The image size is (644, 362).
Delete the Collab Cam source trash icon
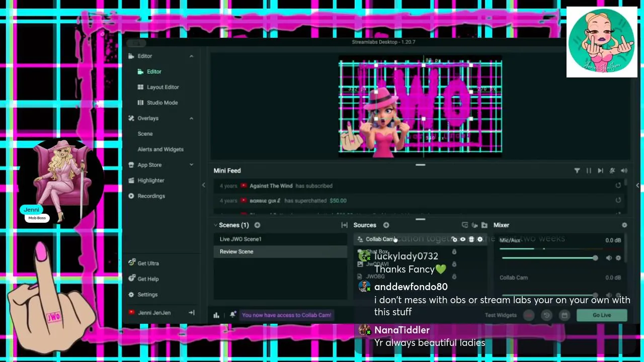pos(471,239)
